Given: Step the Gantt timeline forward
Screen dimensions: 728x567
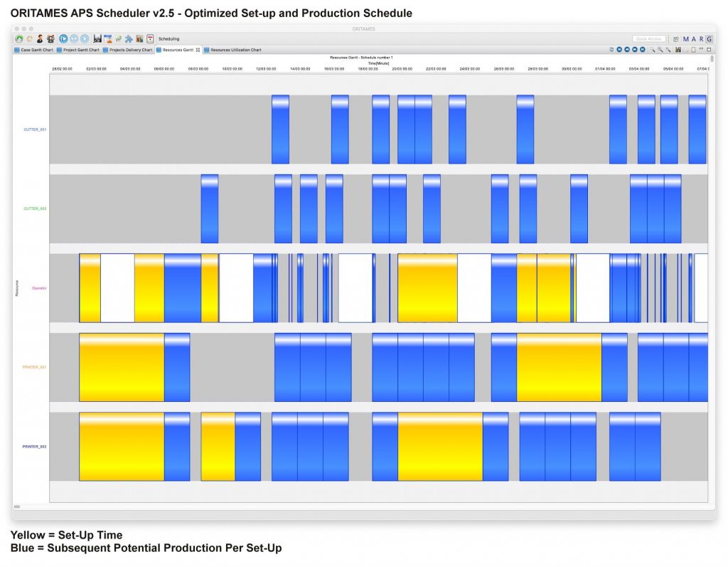Looking at the screenshot, I should point(635,49).
